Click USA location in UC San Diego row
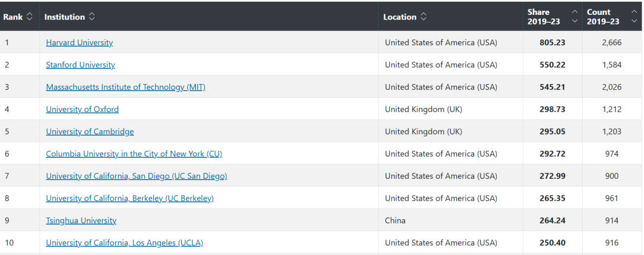Screen dimensions: 644x255 tap(441, 176)
